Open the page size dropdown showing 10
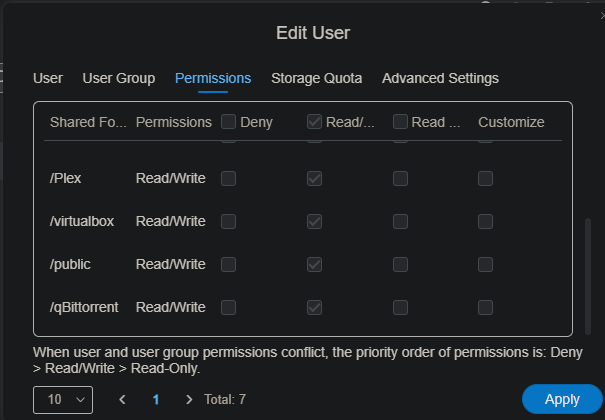The image size is (605, 420). coord(63,399)
